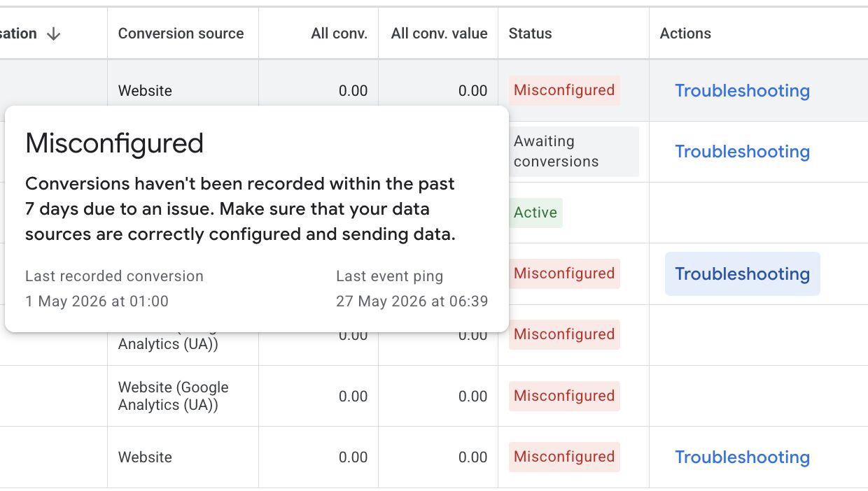Viewport: 868px width, 491px height.
Task: Click Last recorded conversion date in tooltip
Action: (x=97, y=301)
